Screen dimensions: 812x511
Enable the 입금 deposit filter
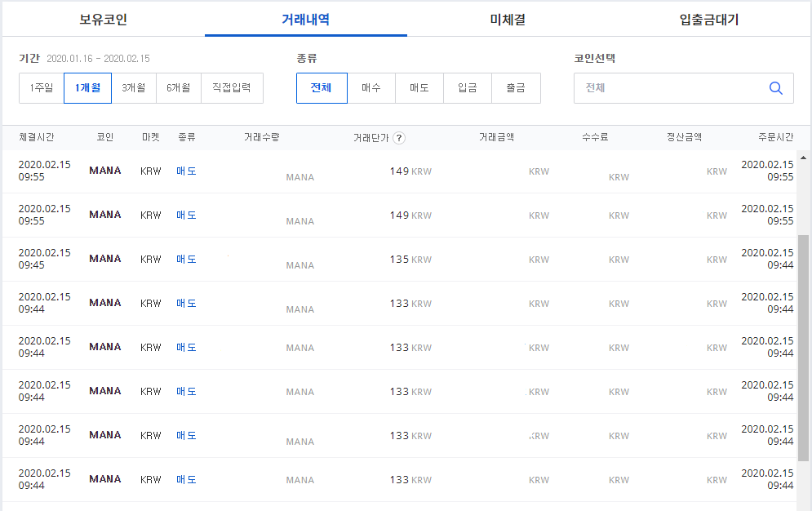pos(467,87)
